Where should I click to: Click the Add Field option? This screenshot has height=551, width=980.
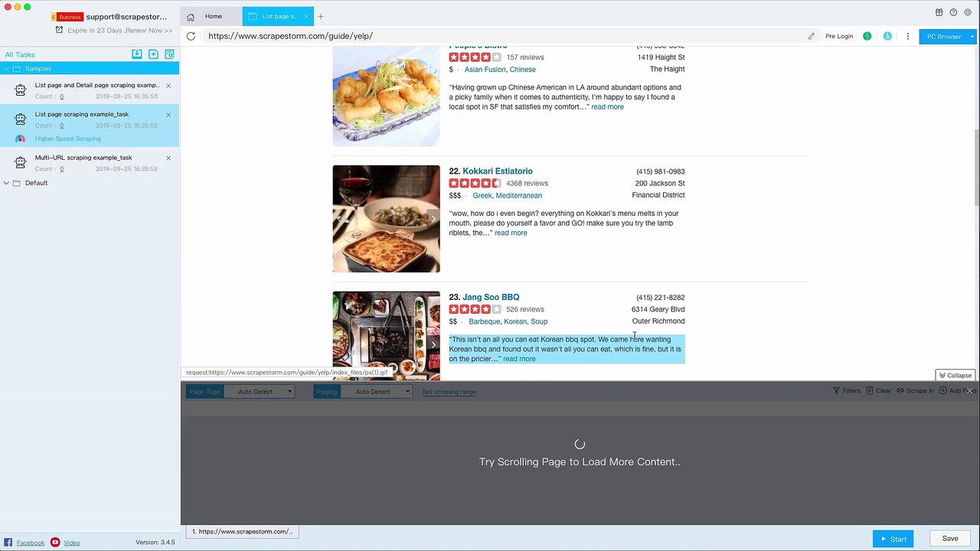(x=957, y=391)
